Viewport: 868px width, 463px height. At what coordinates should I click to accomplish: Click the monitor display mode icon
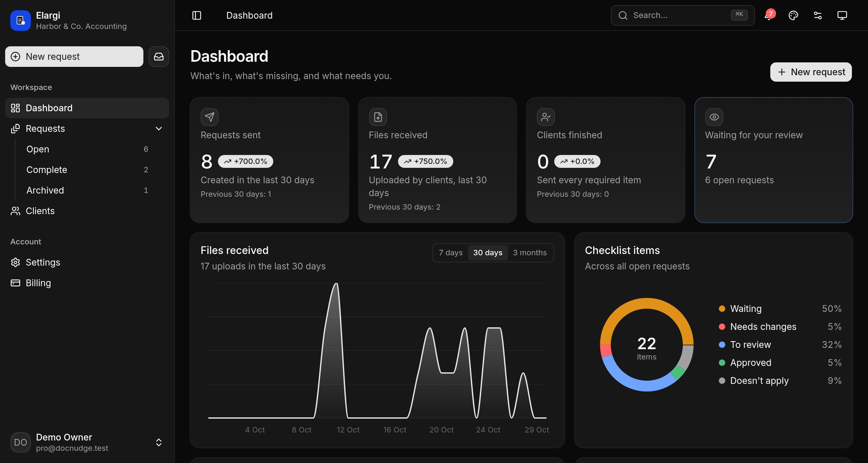(x=842, y=15)
